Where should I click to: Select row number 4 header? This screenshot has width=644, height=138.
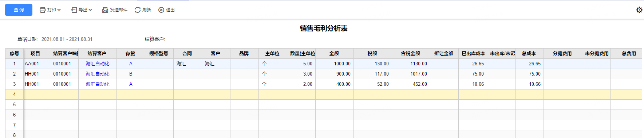click(15, 94)
